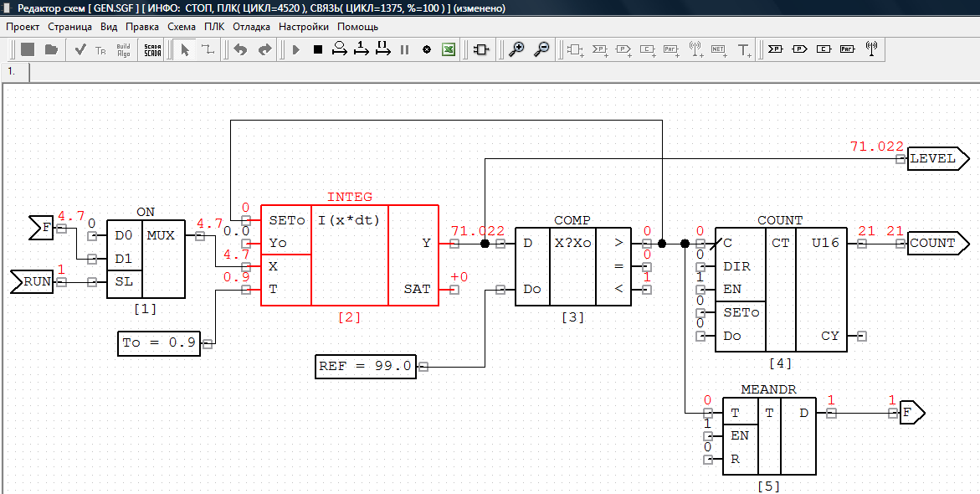Stop debugging with the black square icon
The width and height of the screenshot is (980, 494).
[317, 49]
